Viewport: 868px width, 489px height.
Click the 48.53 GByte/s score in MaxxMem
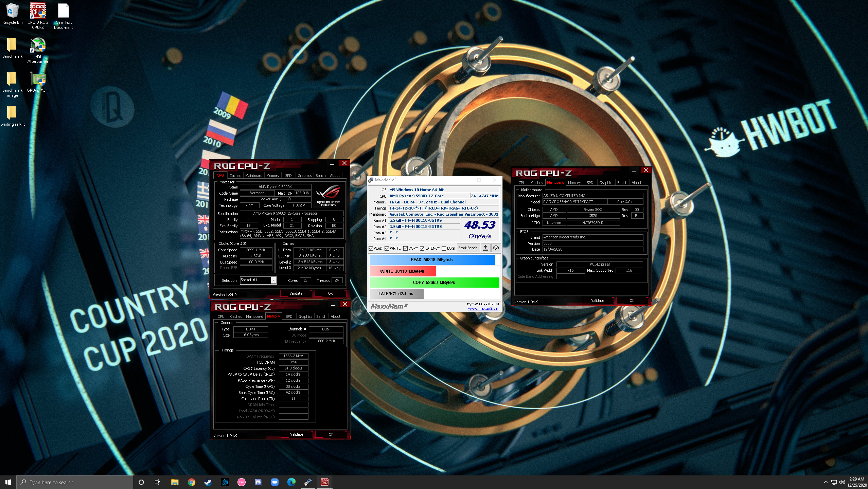[x=480, y=230]
